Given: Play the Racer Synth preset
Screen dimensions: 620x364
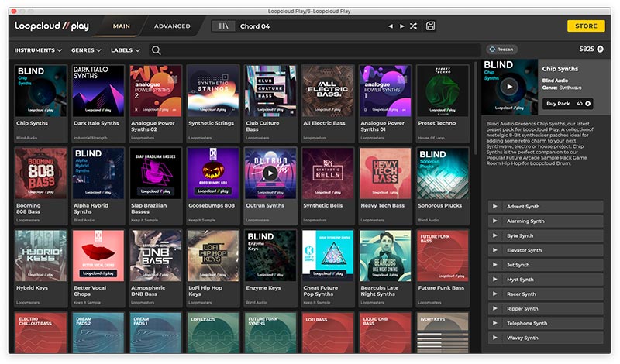Looking at the screenshot, I should [x=494, y=294].
